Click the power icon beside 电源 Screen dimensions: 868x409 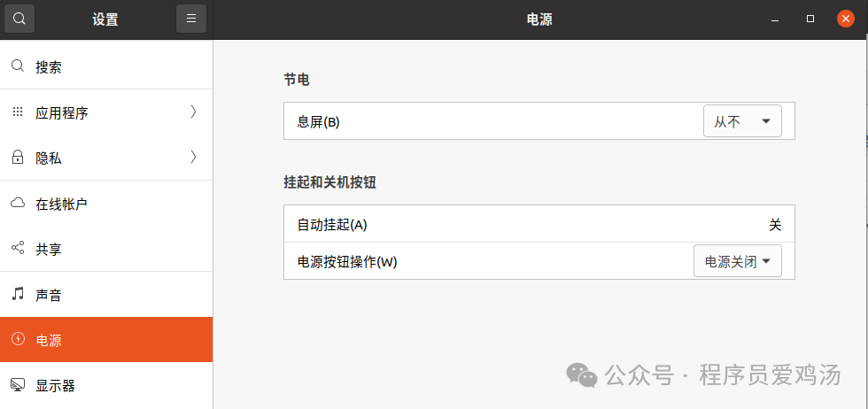point(17,340)
